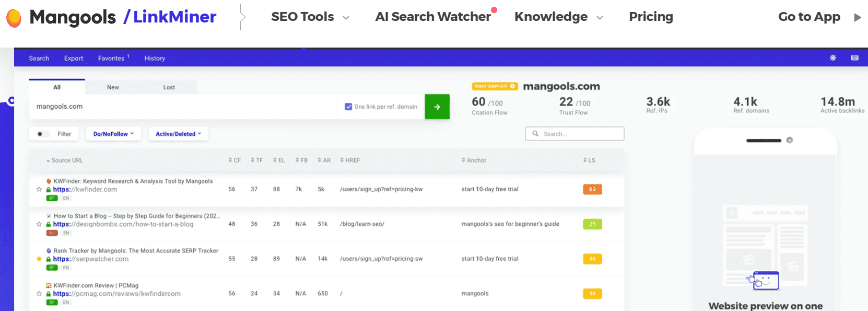The width and height of the screenshot is (868, 311).
Task: Click the lock icon beside pcmag.com URL
Action: coord(49,294)
